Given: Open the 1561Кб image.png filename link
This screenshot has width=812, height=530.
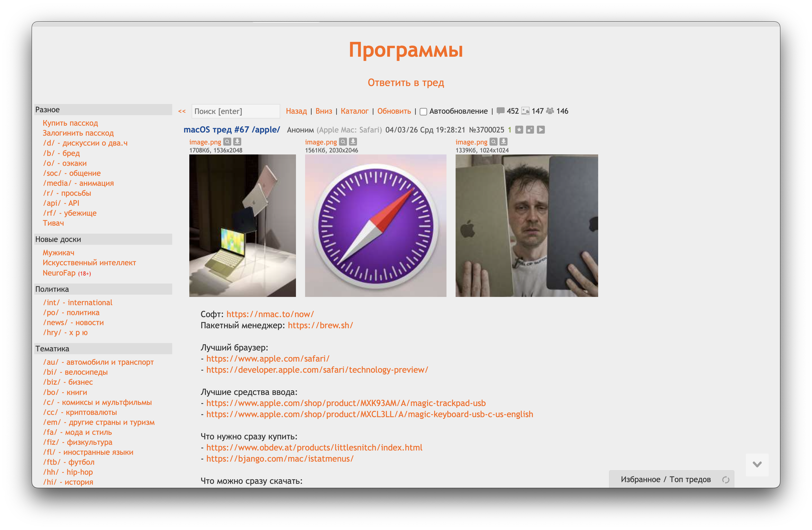Looking at the screenshot, I should (321, 142).
